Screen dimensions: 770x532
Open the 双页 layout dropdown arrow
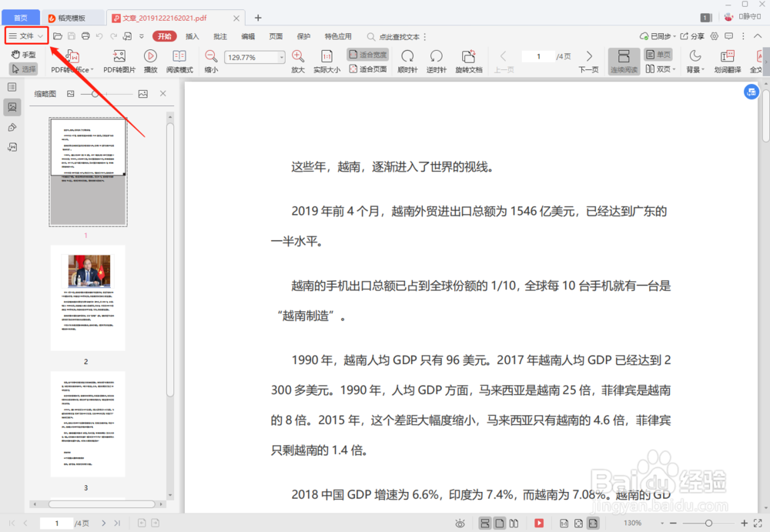tap(675, 68)
